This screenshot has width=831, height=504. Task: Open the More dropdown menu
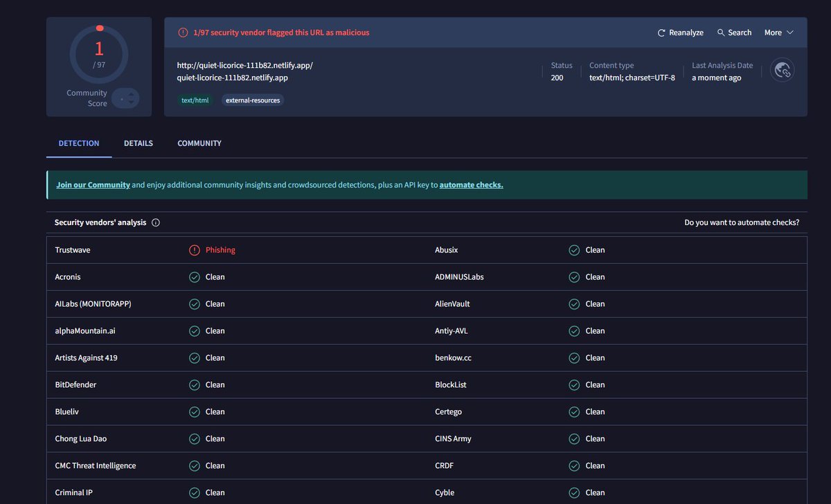coord(778,33)
